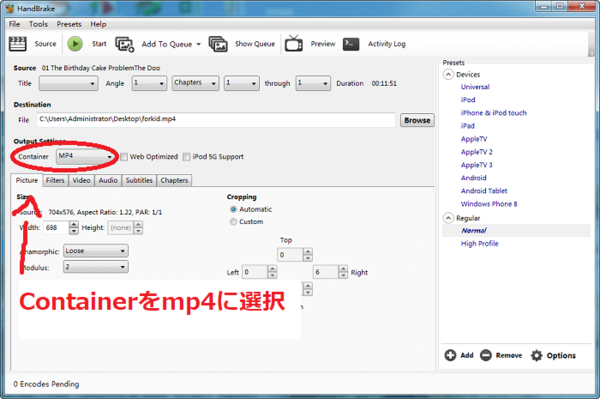Screen dimensions: 600x399
Task: Switch to the Chapters tab
Action: click(x=174, y=180)
